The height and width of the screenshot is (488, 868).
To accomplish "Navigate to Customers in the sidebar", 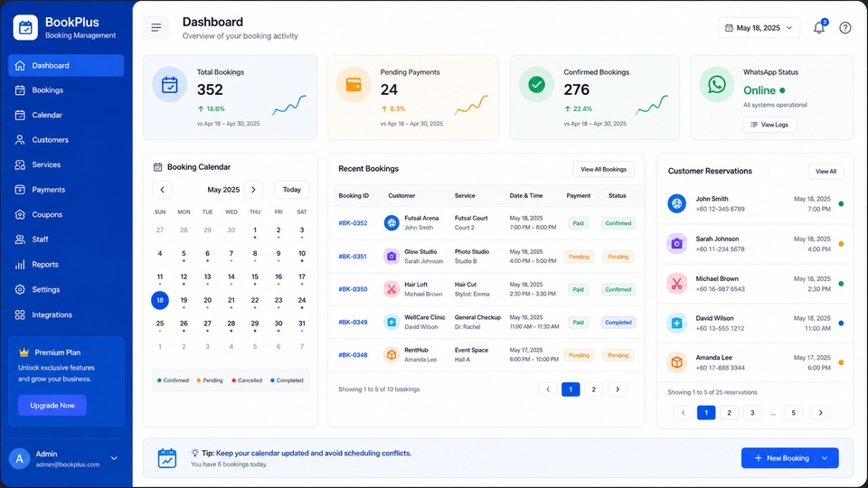I will [x=66, y=140].
